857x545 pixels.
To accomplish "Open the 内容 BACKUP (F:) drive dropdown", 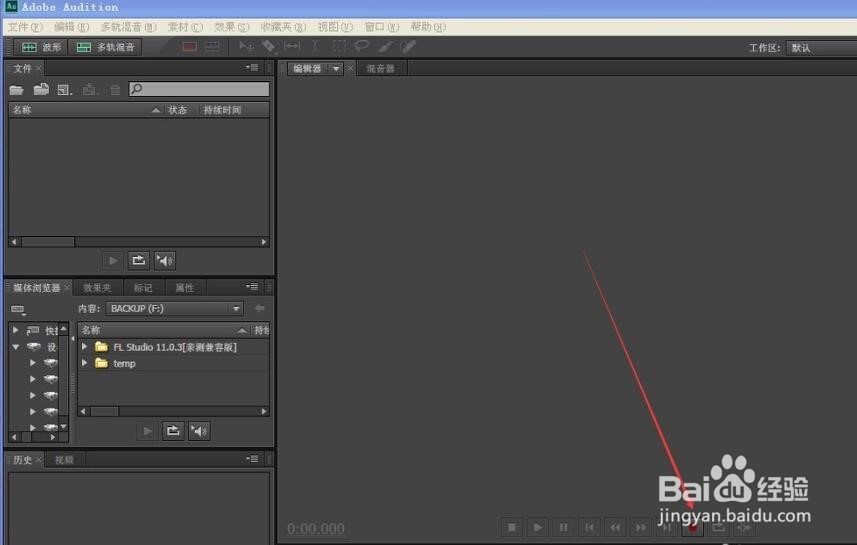I will click(174, 309).
